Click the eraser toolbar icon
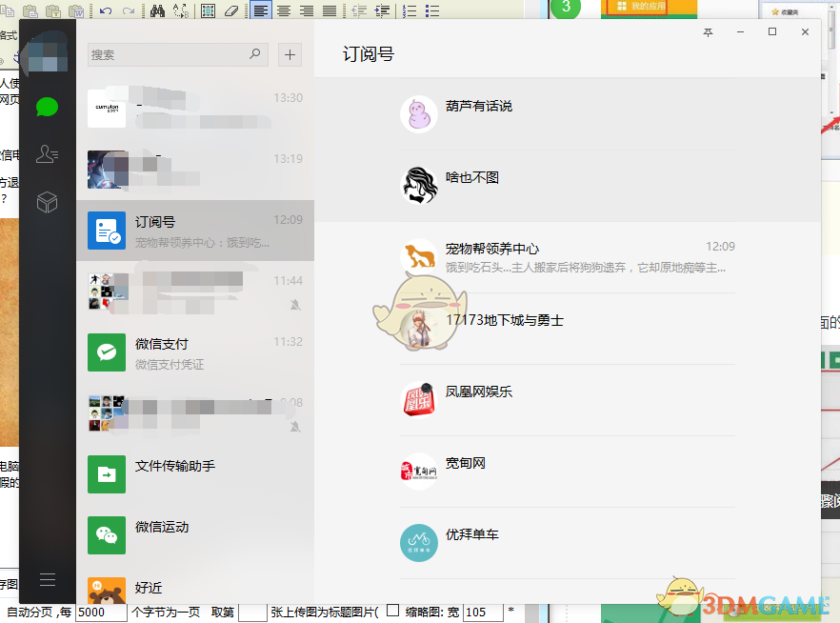This screenshot has width=840, height=623. [x=230, y=10]
